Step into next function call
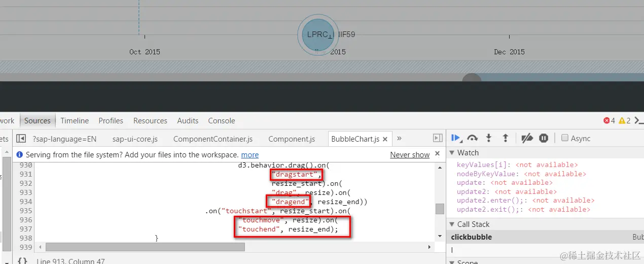This screenshot has height=264, width=644. point(489,138)
